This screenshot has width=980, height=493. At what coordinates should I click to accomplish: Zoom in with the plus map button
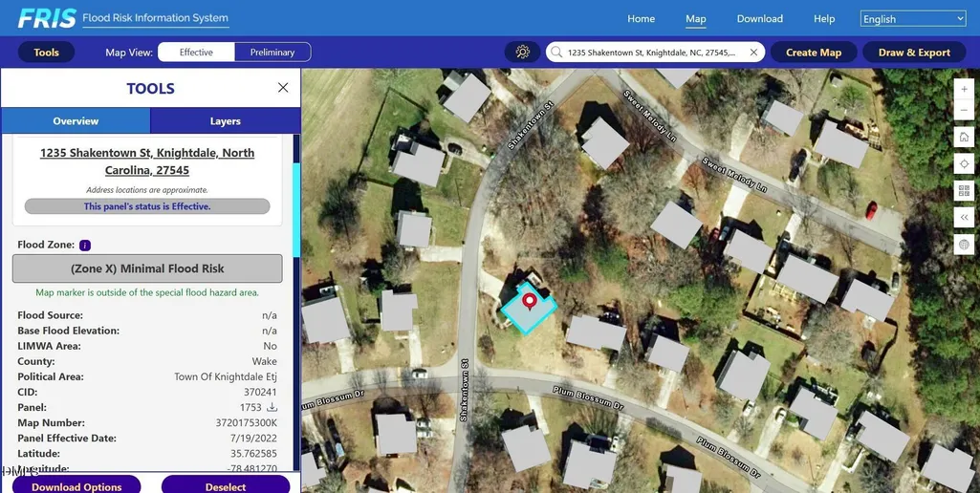click(x=964, y=90)
